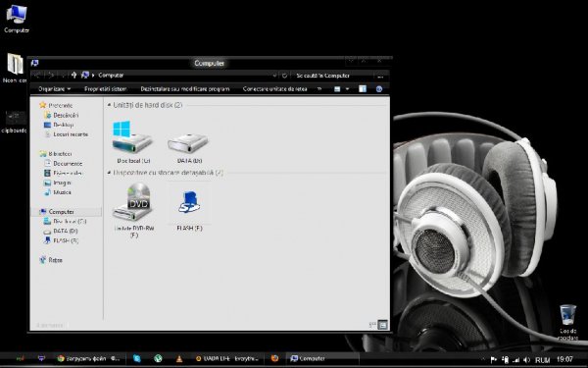This screenshot has height=368, width=588.
Task: Click the Computer breadcrumb in address bar
Action: [111, 76]
